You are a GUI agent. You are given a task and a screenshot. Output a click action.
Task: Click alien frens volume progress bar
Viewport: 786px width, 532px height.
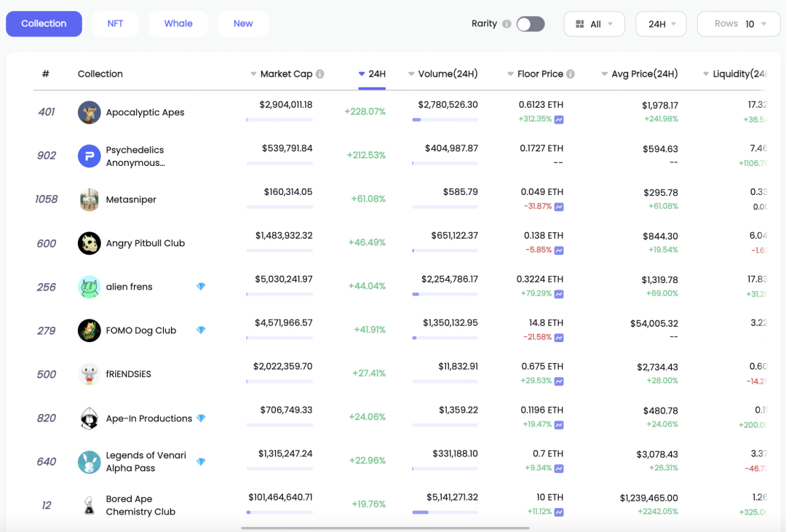(445, 294)
